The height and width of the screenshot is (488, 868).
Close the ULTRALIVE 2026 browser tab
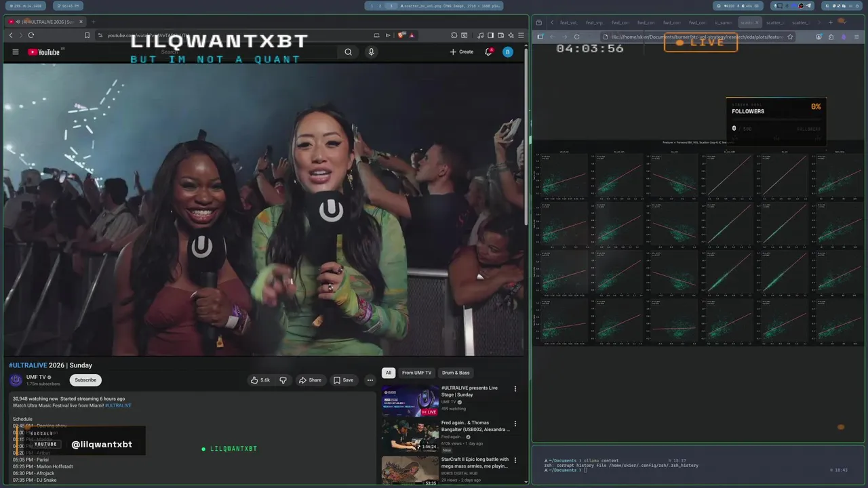coord(81,22)
